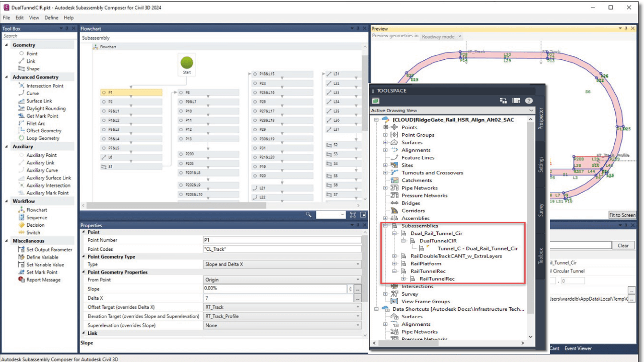The width and height of the screenshot is (644, 362).
Task: Open the Help menu
Action: click(x=69, y=18)
